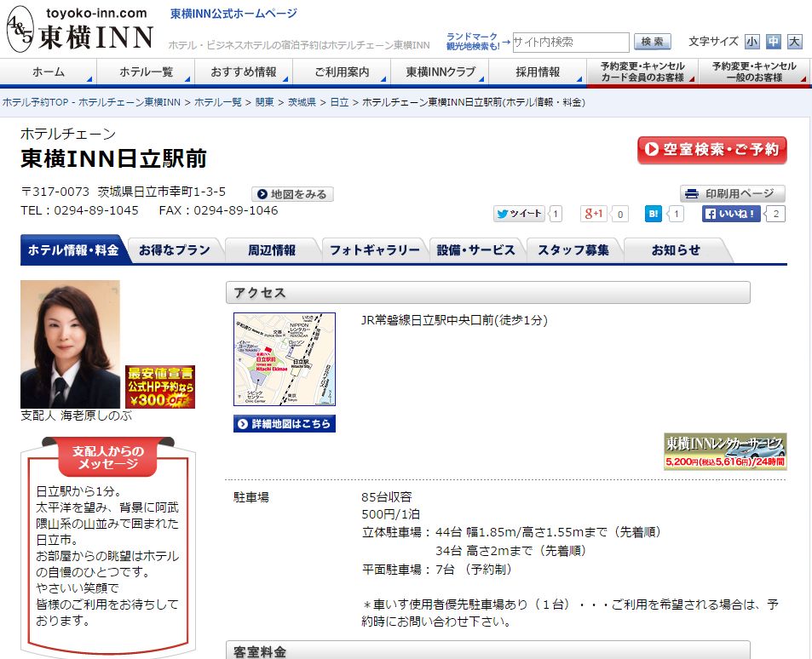This screenshot has height=659, width=812.
Task: Open the 東横INNレンタカーサービス banner
Action: [725, 451]
